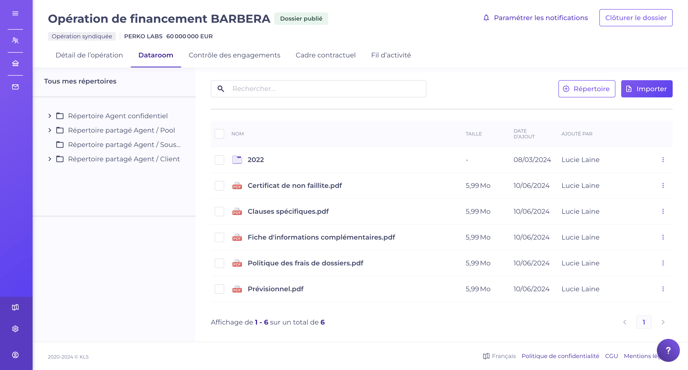Viewport: 688px width, 370px height.
Task: Click the PDF icon of Prévisionnel
Action: click(237, 289)
